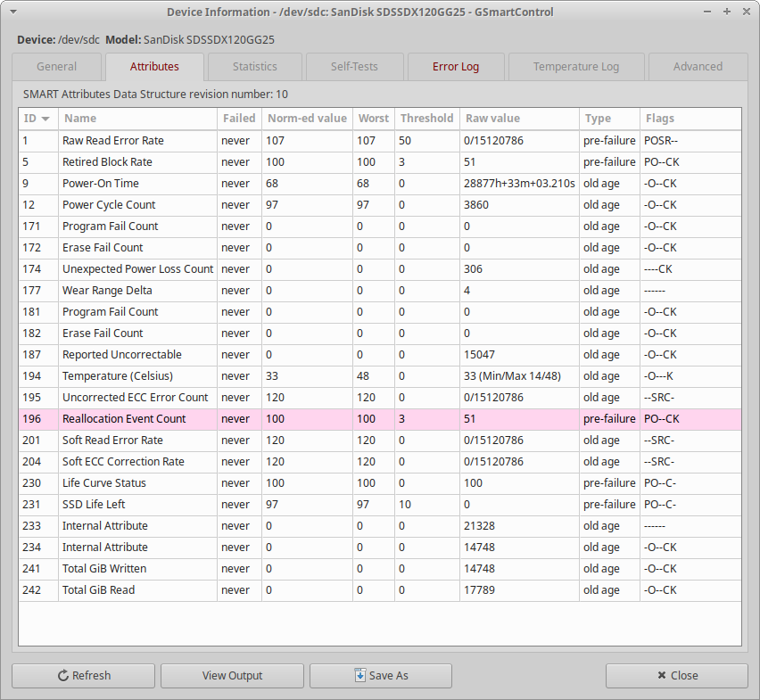
Task: Select the Total GiB Read row
Action: [x=380, y=590]
